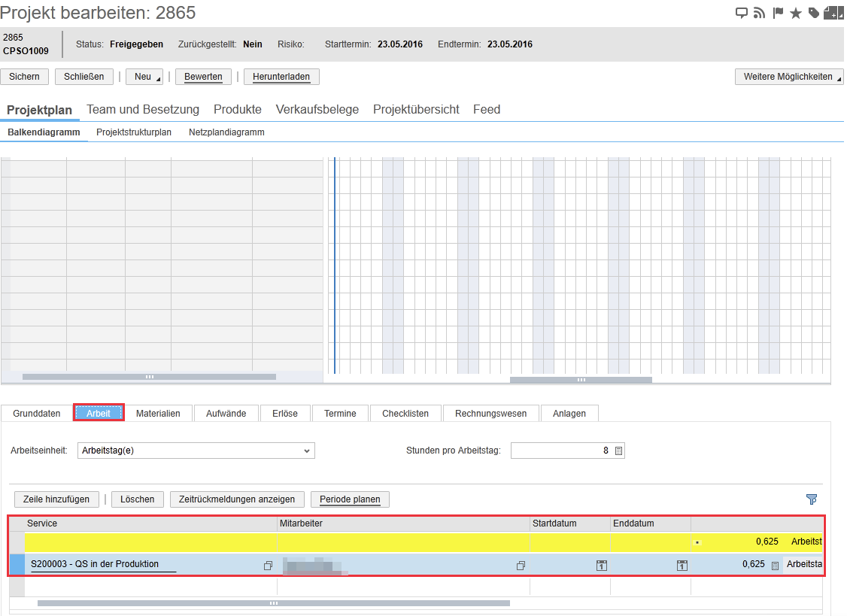Open Checklisten detail tab

tap(405, 414)
